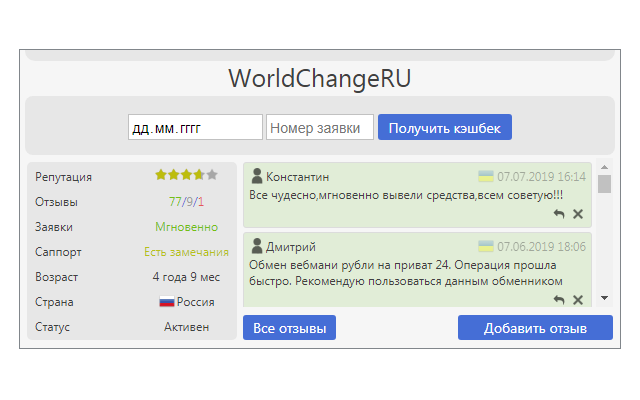This screenshot has height=400, width=640.
Task: Click the Russian flag next to Россия
Action: tap(167, 302)
